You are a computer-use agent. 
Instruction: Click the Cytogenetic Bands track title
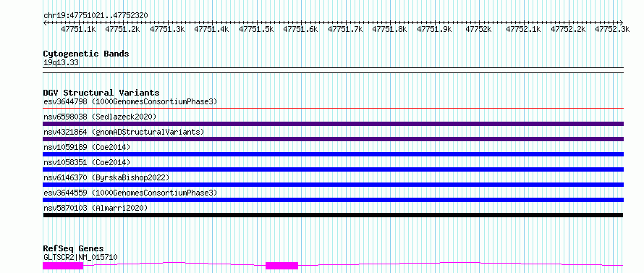(x=86, y=54)
